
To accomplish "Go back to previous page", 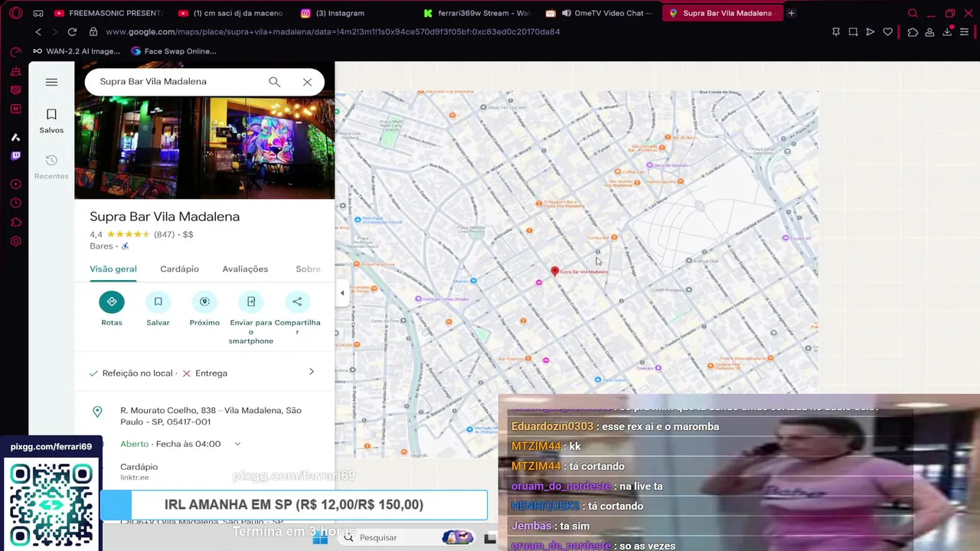I will pos(38,32).
